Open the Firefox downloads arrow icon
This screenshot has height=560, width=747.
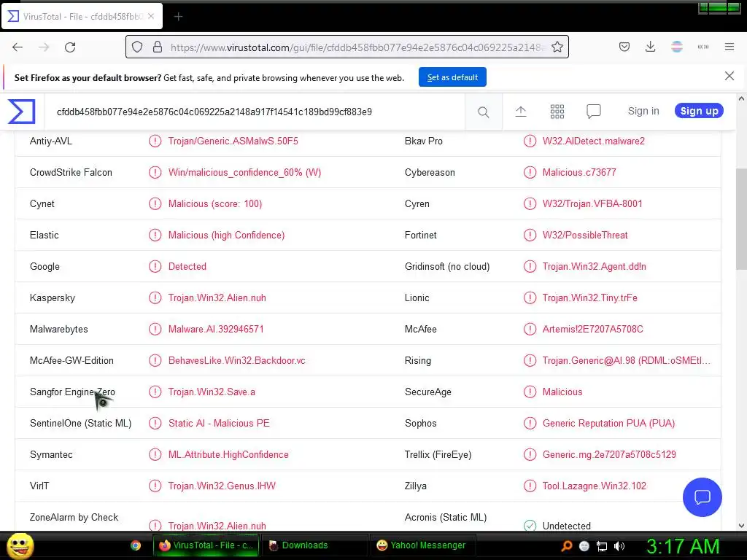click(650, 47)
